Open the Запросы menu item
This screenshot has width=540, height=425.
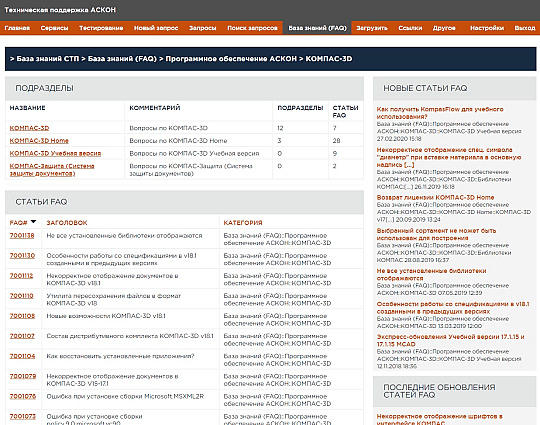tap(202, 28)
